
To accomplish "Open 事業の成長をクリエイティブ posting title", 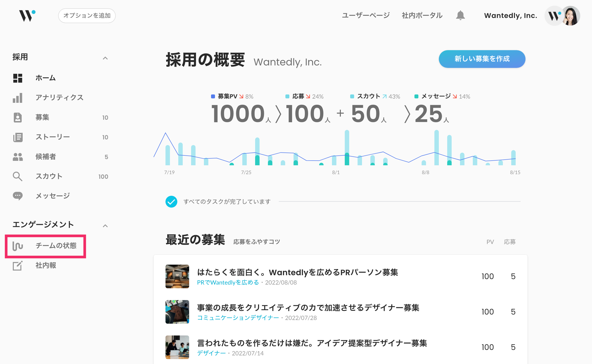I will click(308, 308).
